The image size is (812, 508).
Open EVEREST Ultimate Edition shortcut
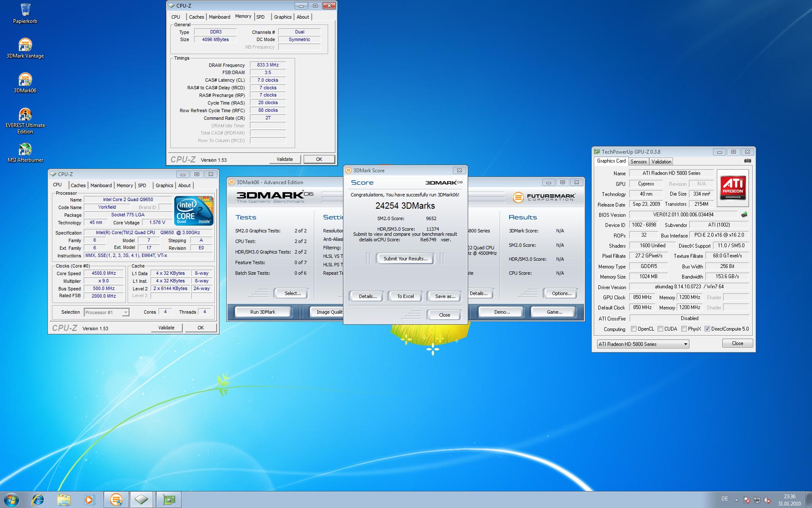click(x=25, y=121)
